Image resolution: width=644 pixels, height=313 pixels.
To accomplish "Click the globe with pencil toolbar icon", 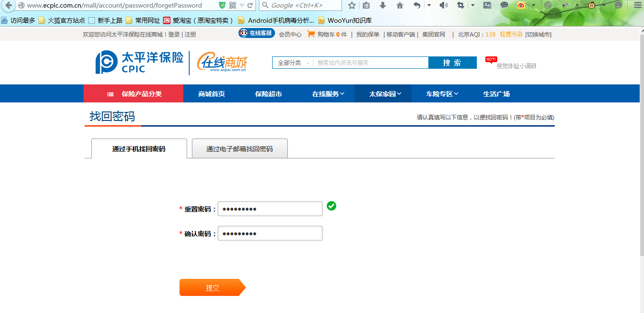I will click(x=548, y=5).
